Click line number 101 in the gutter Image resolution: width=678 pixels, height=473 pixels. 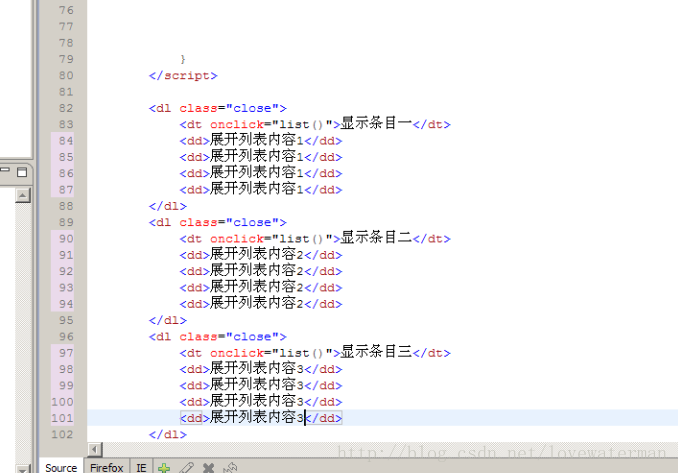tap(63, 418)
